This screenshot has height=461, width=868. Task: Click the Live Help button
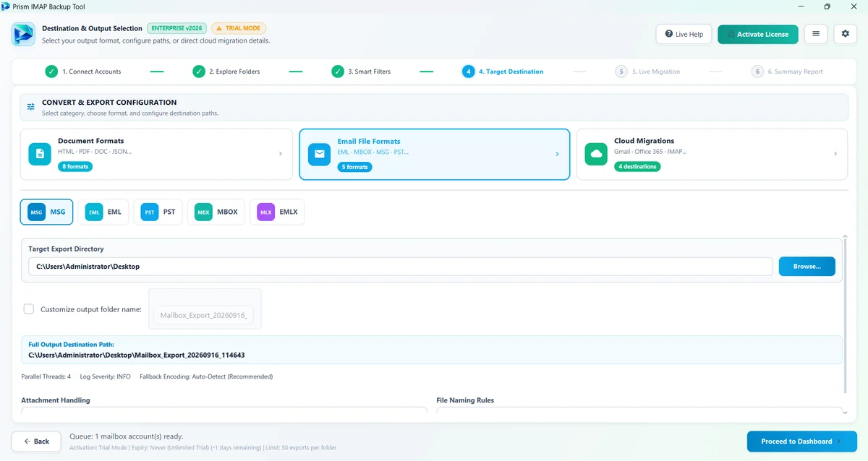(684, 34)
